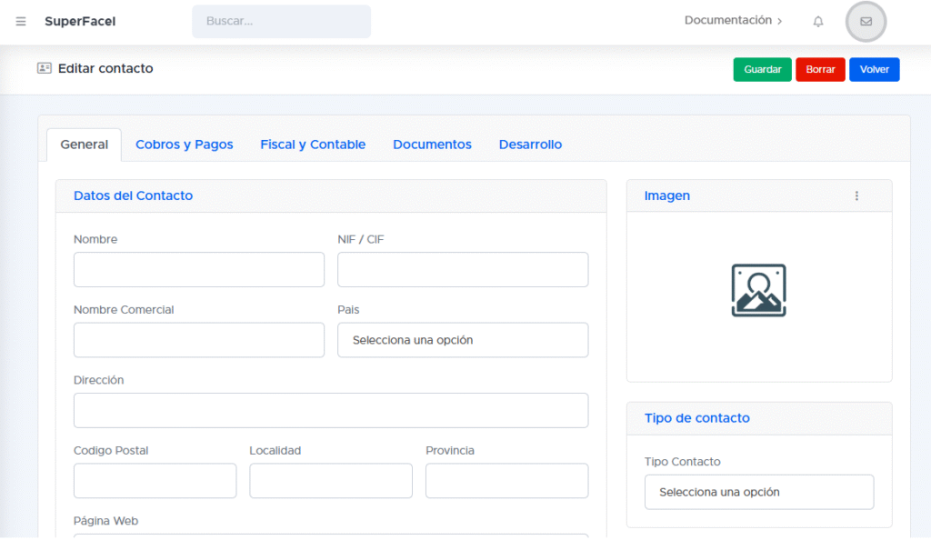Click the red Borrar button
931x560 pixels.
click(820, 69)
